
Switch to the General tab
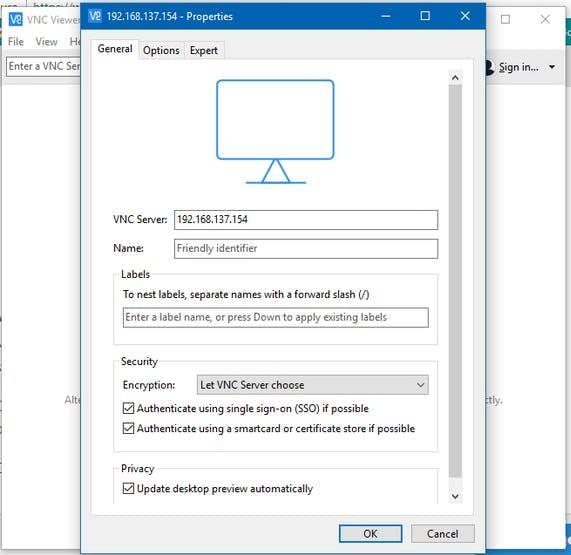click(115, 49)
